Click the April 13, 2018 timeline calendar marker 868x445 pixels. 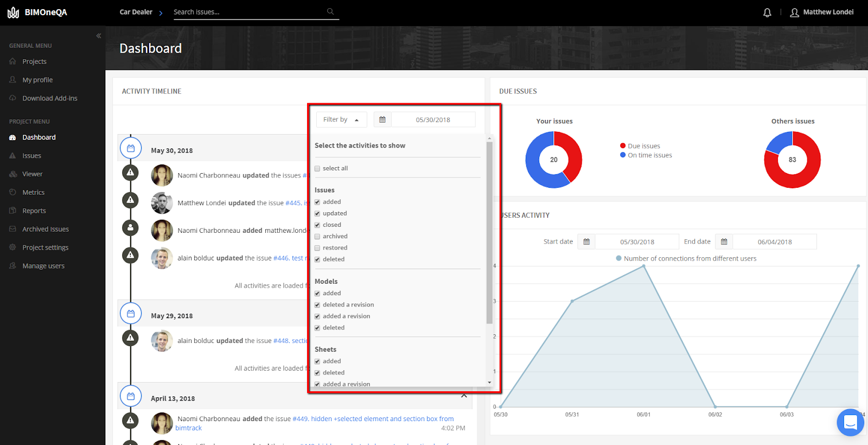(x=131, y=396)
